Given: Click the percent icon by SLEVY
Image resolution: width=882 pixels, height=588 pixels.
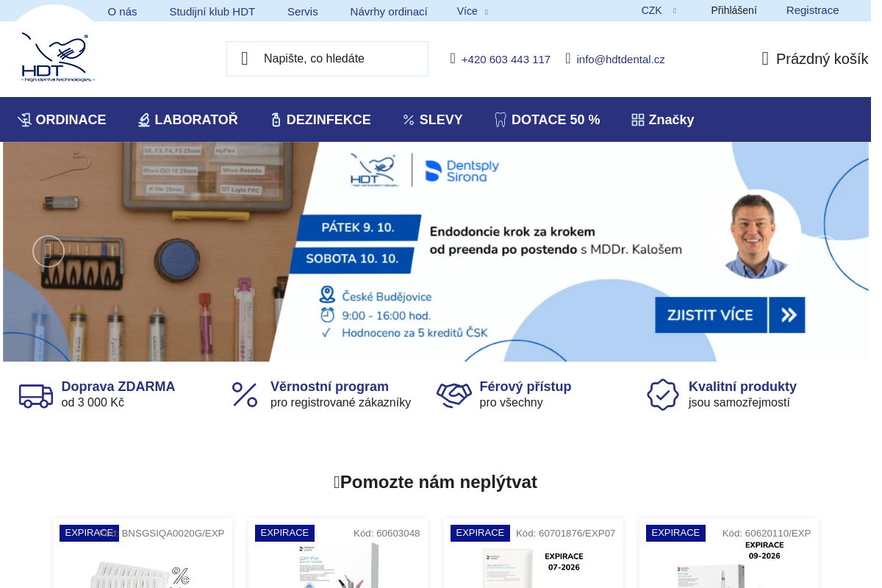Looking at the screenshot, I should [x=409, y=120].
